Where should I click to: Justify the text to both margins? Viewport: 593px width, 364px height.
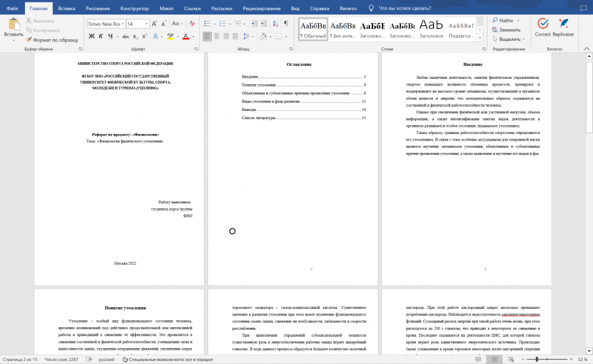(235, 36)
